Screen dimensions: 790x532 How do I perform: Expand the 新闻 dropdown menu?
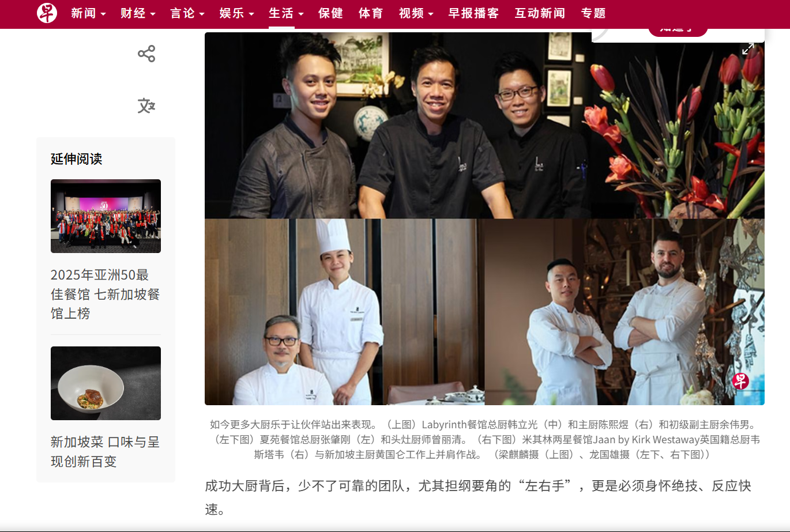click(88, 13)
